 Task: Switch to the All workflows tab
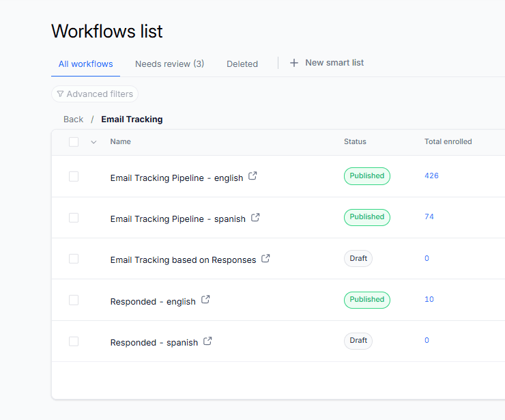(86, 64)
